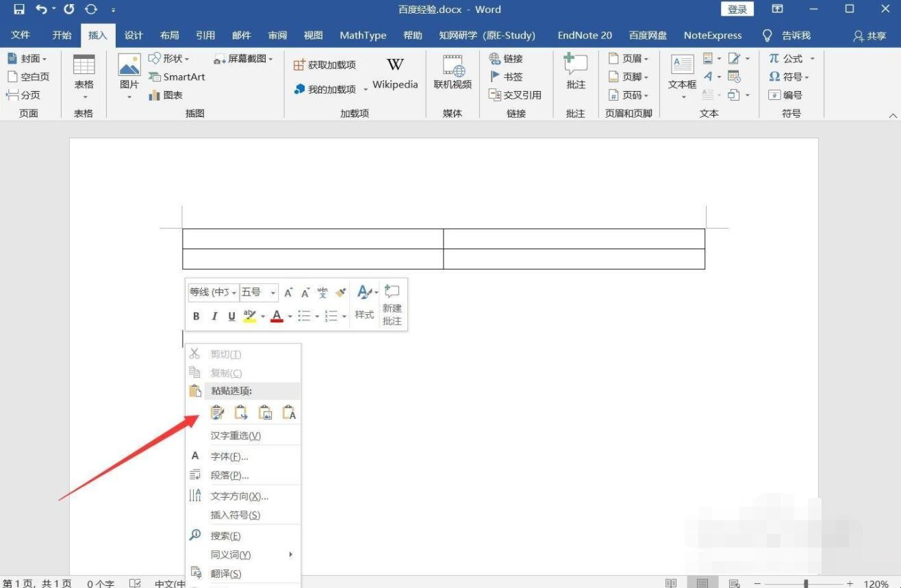Open get add-ins (获取加载项)
The width and height of the screenshot is (901, 588).
point(325,65)
